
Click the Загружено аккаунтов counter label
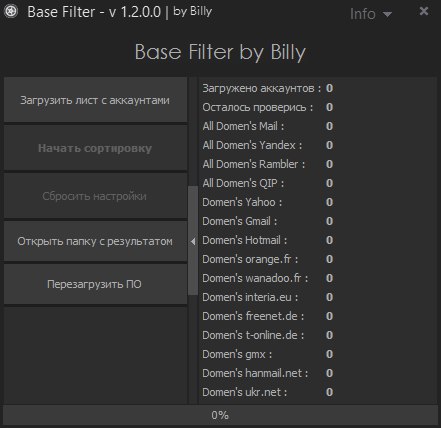pyautogui.click(x=262, y=88)
